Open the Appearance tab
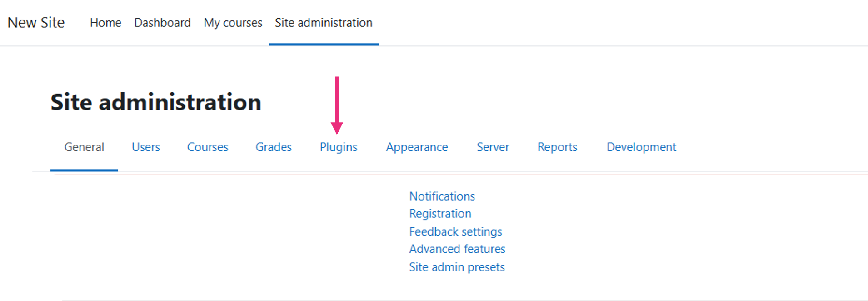Image resolution: width=868 pixels, height=301 pixels. point(417,147)
